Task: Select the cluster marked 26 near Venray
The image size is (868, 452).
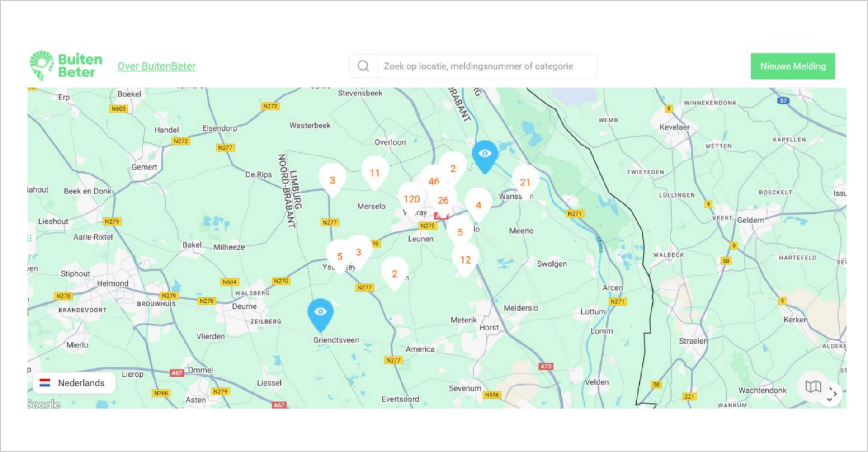Action: tap(443, 200)
